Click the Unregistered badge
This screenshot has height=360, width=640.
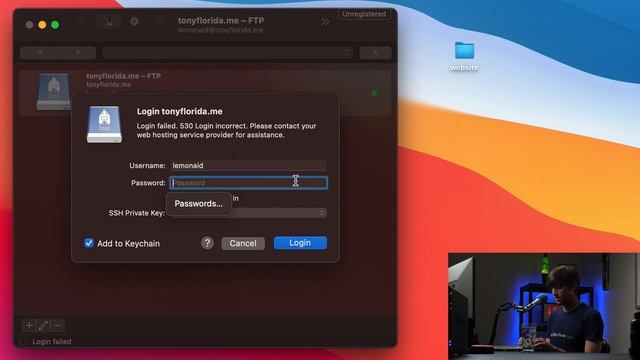(364, 14)
